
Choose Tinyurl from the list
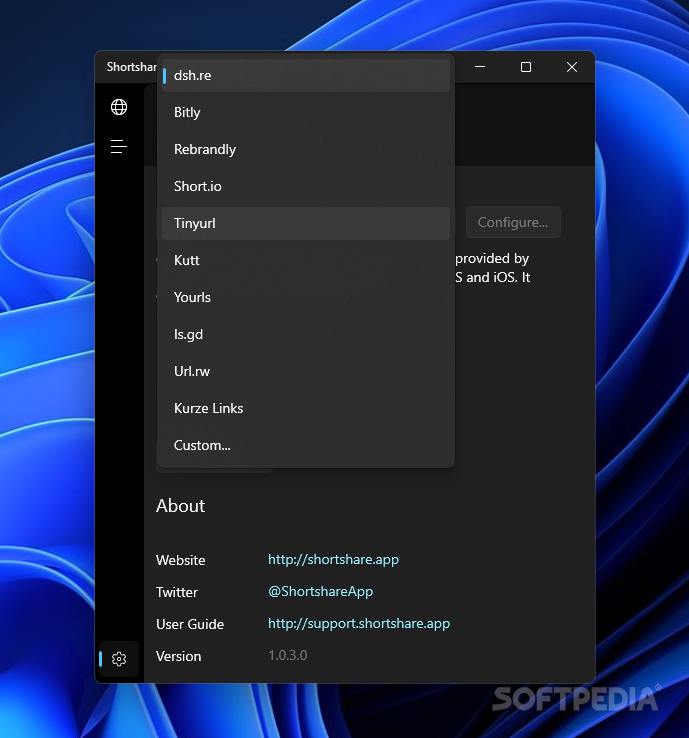tap(306, 223)
